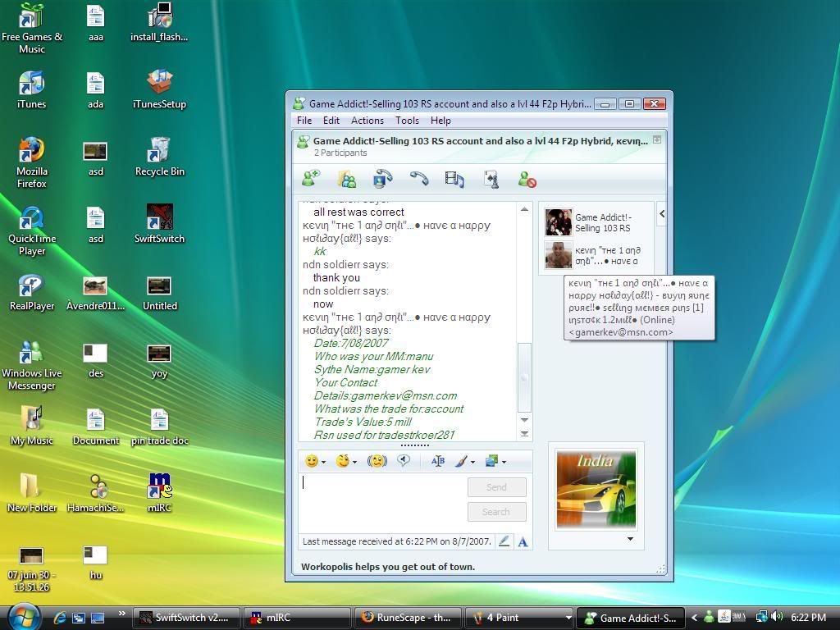Viewport: 840px width, 630px height.
Task: Open the Free Games & Music desktop shortcut
Action: tap(32, 28)
